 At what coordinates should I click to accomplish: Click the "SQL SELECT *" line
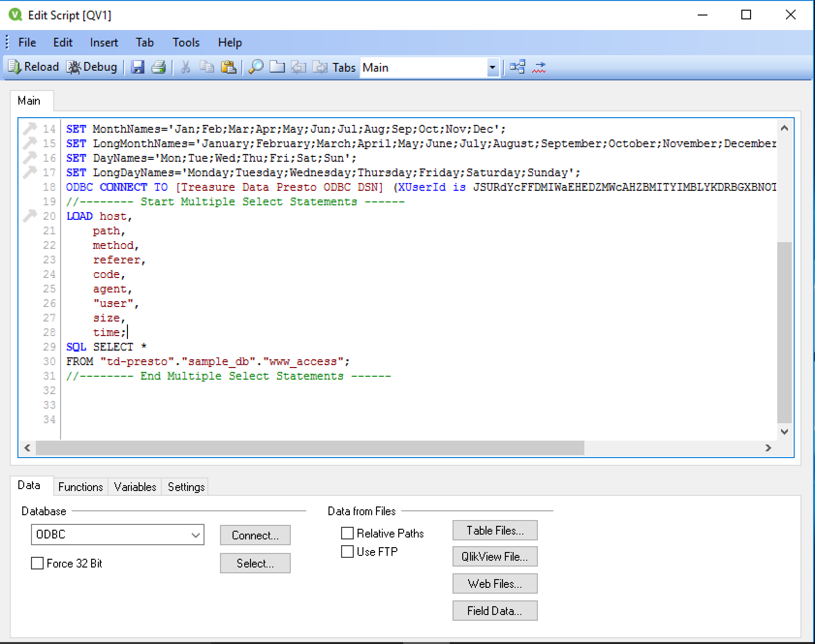pos(107,347)
